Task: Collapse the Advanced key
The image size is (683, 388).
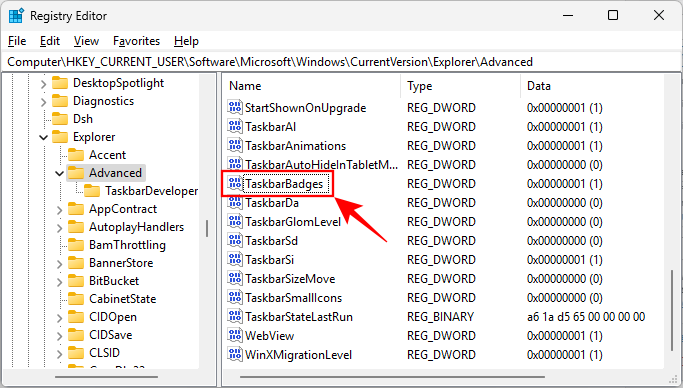Action: (x=59, y=173)
